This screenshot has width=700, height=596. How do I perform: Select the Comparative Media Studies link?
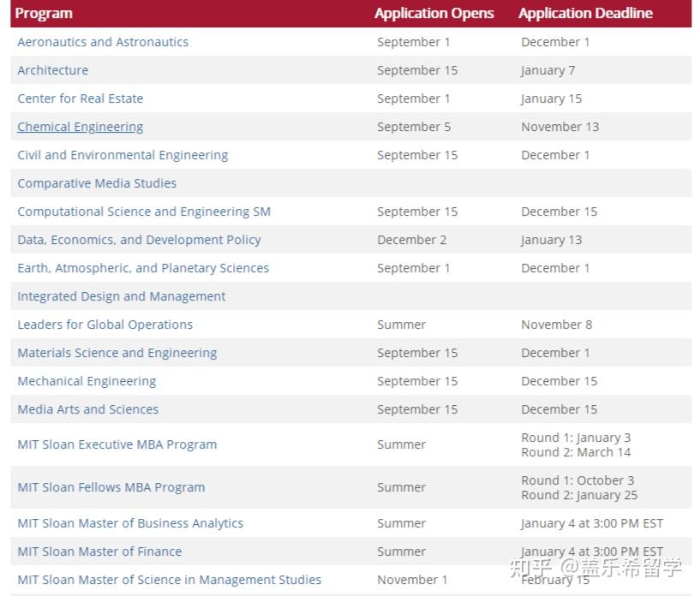coord(97,183)
